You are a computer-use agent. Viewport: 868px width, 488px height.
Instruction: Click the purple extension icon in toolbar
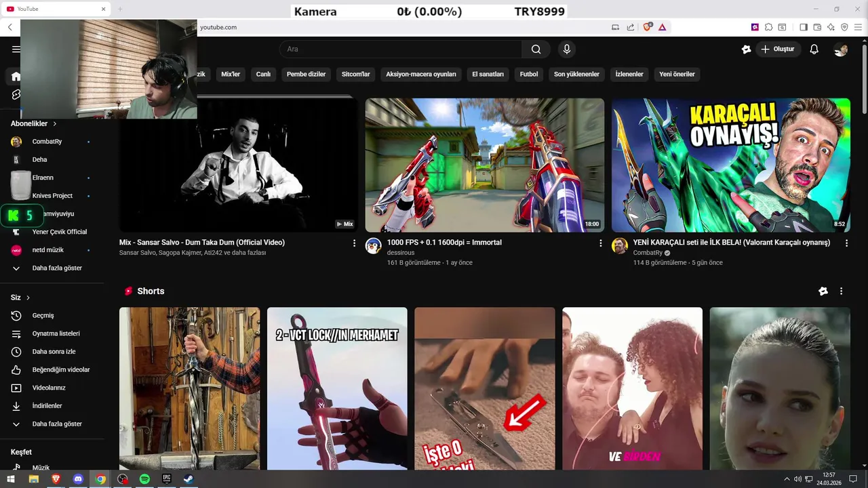pyautogui.click(x=755, y=27)
